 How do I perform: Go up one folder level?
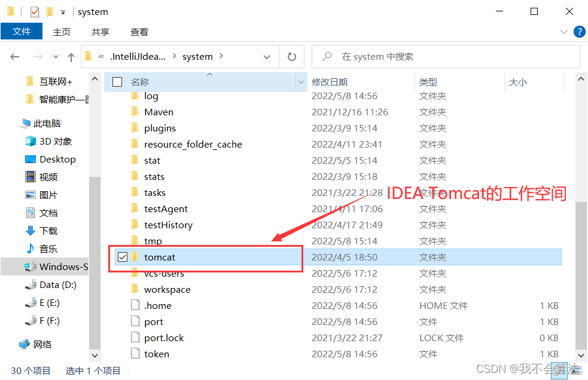pyautogui.click(x=71, y=57)
